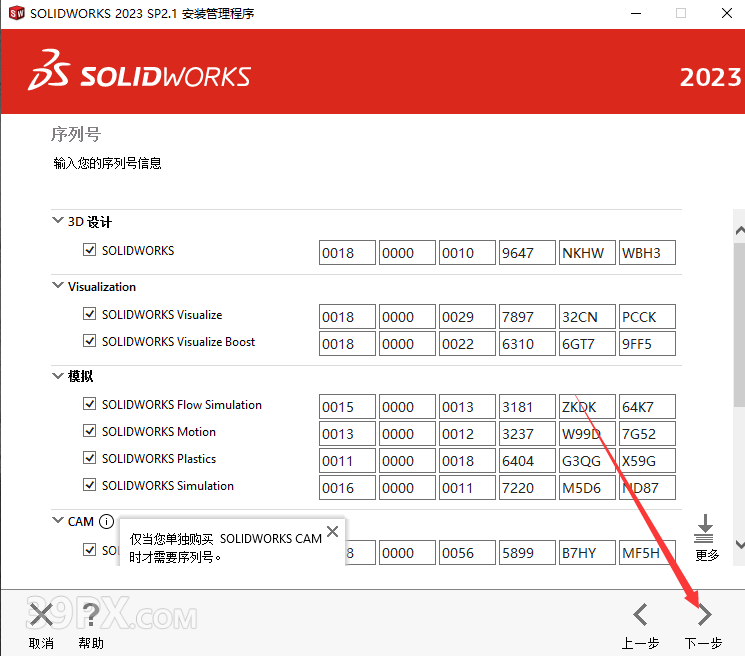This screenshot has height=656, width=745.
Task: Uncheck the SOLIDWORKS 3D design checkbox
Action: click(x=90, y=250)
